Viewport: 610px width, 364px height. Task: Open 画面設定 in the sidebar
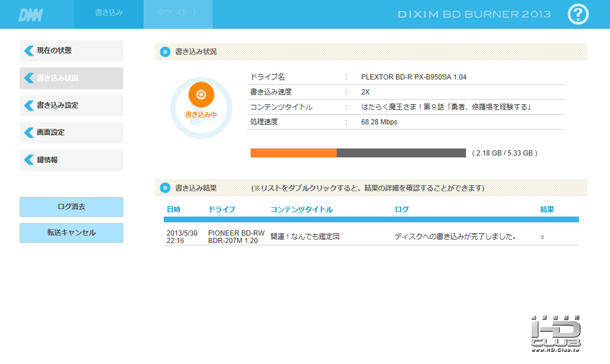71,132
